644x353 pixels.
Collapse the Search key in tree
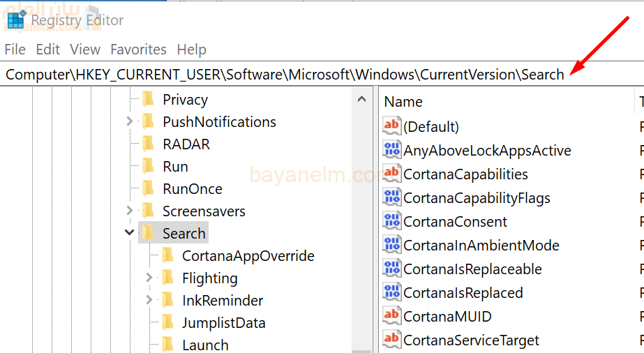tap(130, 233)
